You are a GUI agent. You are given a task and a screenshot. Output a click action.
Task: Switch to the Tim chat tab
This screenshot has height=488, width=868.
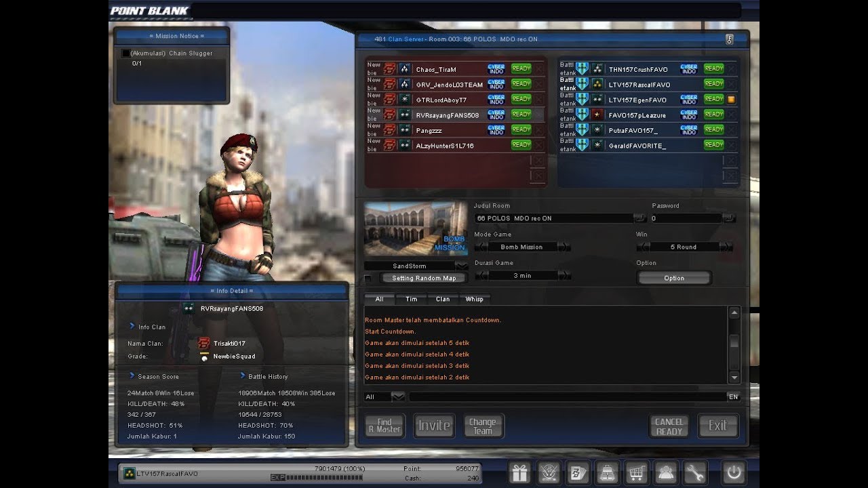[411, 299]
